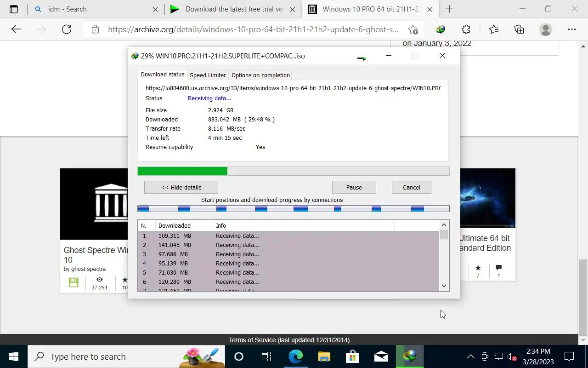Viewport: 588px width, 368px height.
Task: Select the Windows 10 PRO 64 bit tab
Action: coord(370,9)
